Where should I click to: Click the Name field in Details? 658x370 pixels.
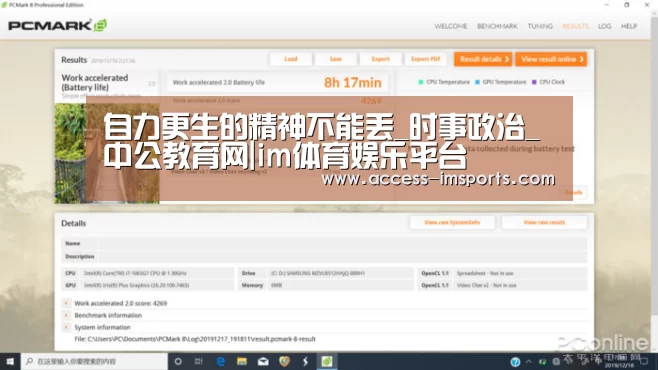tap(343, 243)
